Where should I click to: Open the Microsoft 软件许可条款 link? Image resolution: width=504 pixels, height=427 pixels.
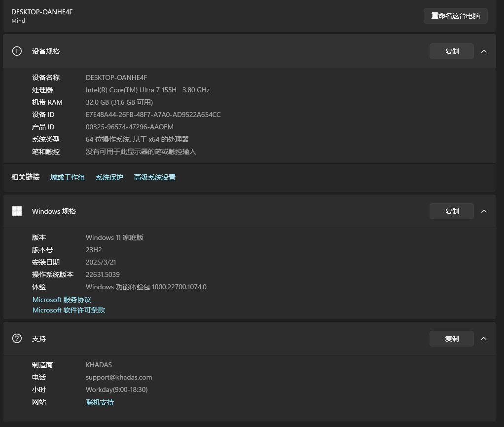click(x=69, y=310)
